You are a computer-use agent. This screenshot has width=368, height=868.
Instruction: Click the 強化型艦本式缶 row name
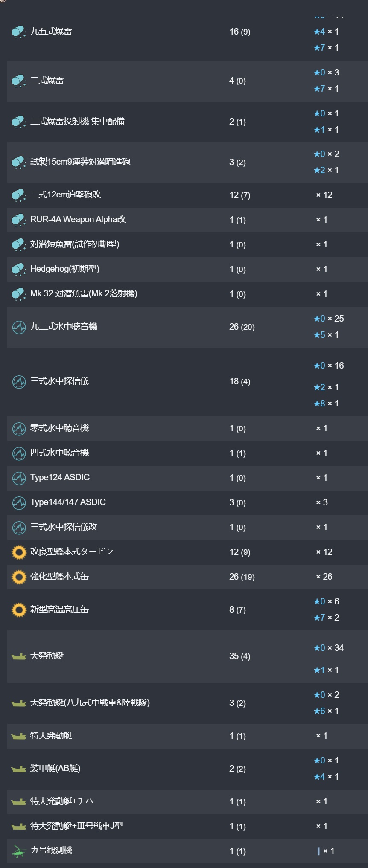click(x=59, y=577)
